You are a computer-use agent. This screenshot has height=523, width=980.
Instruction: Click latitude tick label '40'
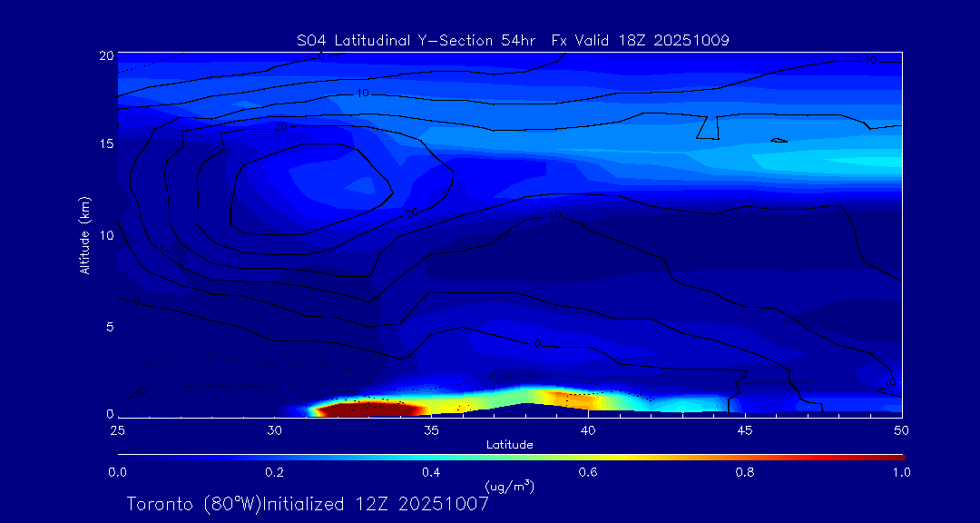(x=588, y=430)
